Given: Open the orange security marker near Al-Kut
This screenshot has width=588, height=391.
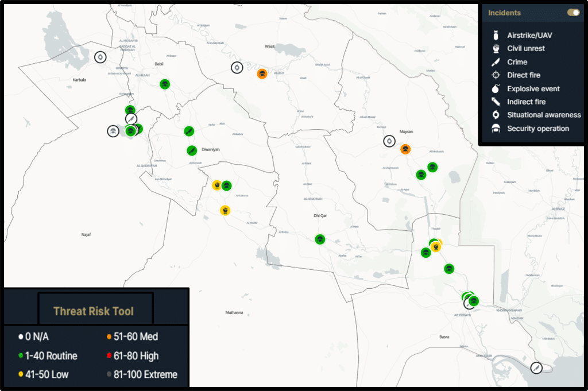Looking at the screenshot, I should 262,73.
